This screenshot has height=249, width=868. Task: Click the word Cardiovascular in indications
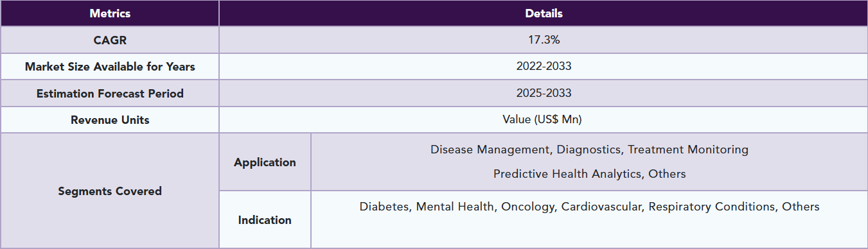pos(602,207)
